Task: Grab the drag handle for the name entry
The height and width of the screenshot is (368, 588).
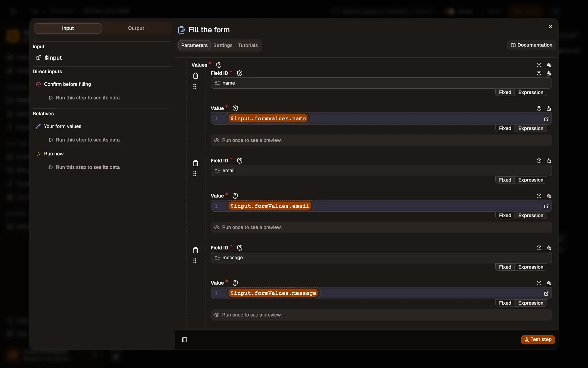Action: point(195,86)
